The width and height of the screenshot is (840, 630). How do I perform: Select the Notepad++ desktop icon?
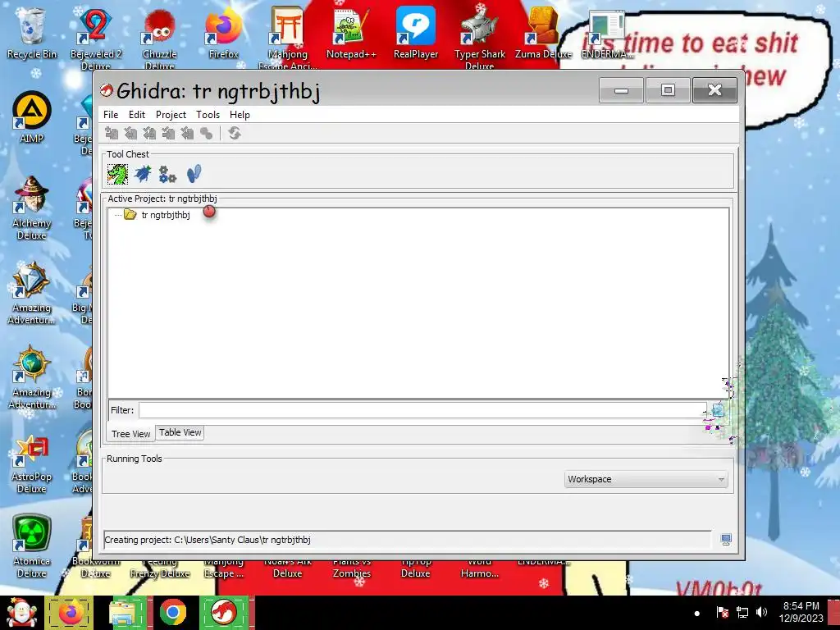click(351, 33)
